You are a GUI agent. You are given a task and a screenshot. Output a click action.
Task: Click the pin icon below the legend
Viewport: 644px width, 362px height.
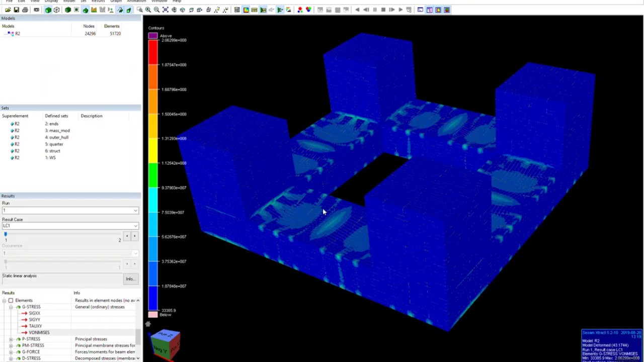click(148, 324)
